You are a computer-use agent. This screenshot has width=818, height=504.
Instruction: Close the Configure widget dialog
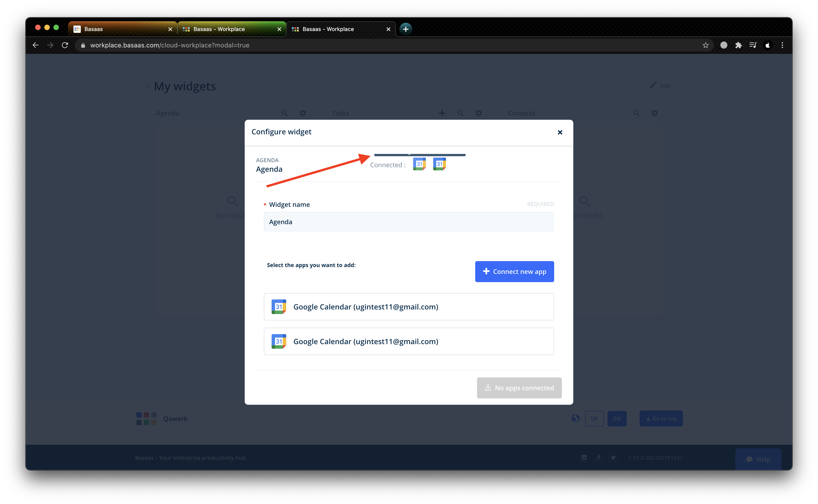pos(560,132)
